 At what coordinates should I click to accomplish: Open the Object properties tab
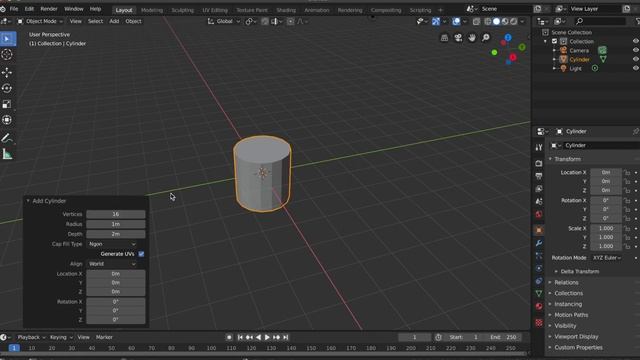[x=539, y=230]
